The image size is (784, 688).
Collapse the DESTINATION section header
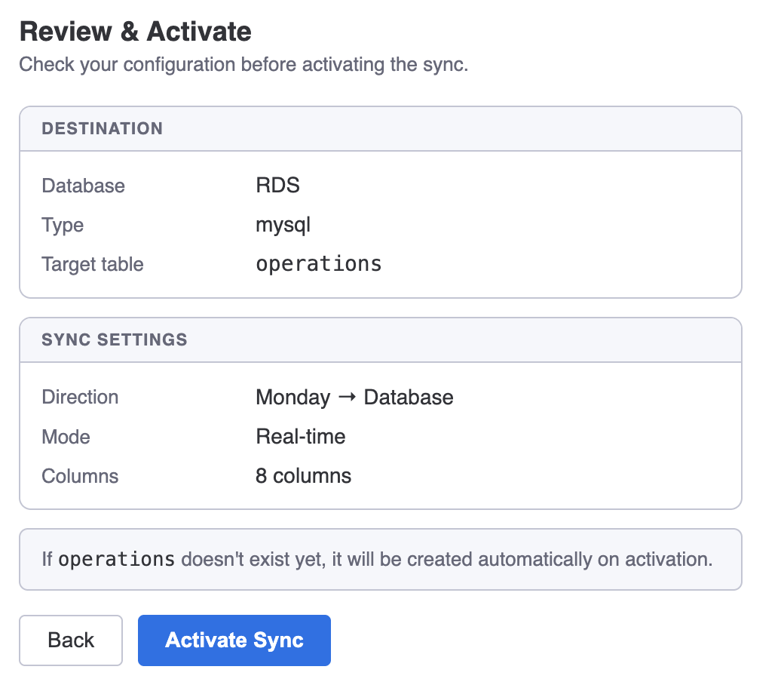[x=102, y=128]
